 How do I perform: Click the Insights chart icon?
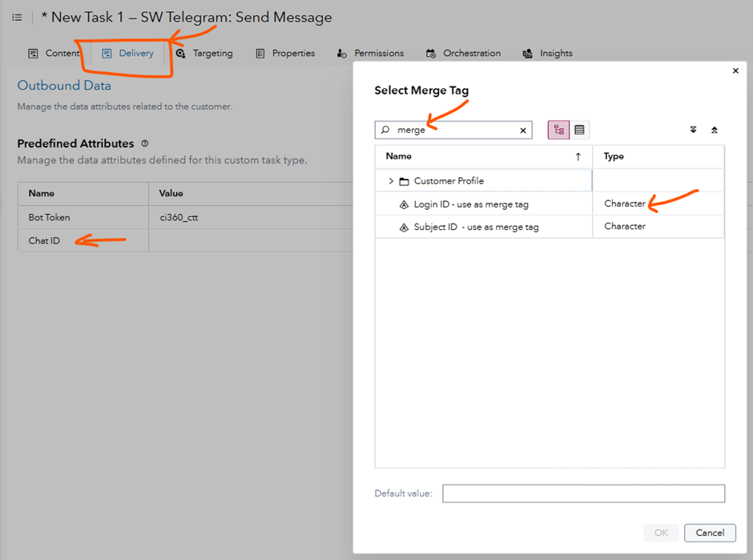coord(526,53)
